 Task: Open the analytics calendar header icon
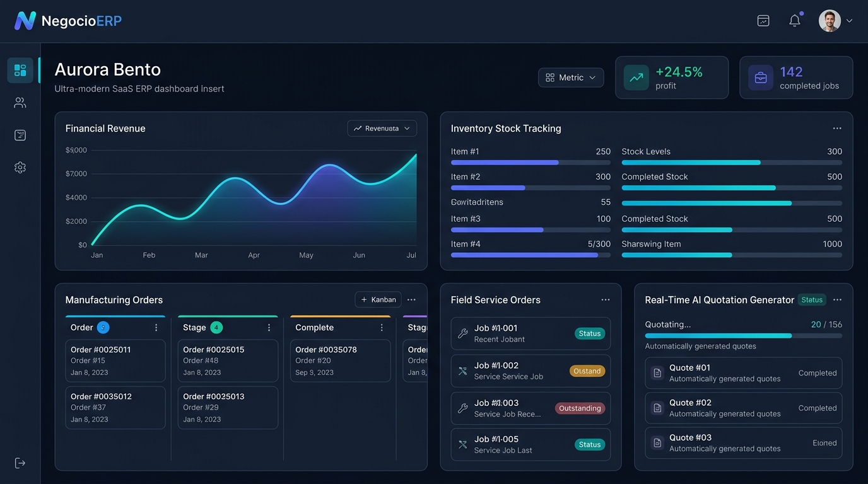click(x=763, y=21)
